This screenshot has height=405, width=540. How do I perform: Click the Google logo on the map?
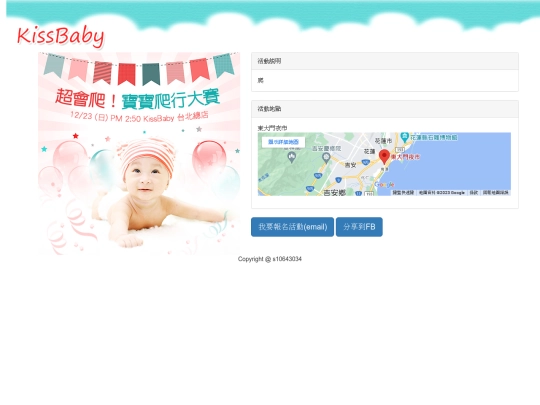(384, 185)
